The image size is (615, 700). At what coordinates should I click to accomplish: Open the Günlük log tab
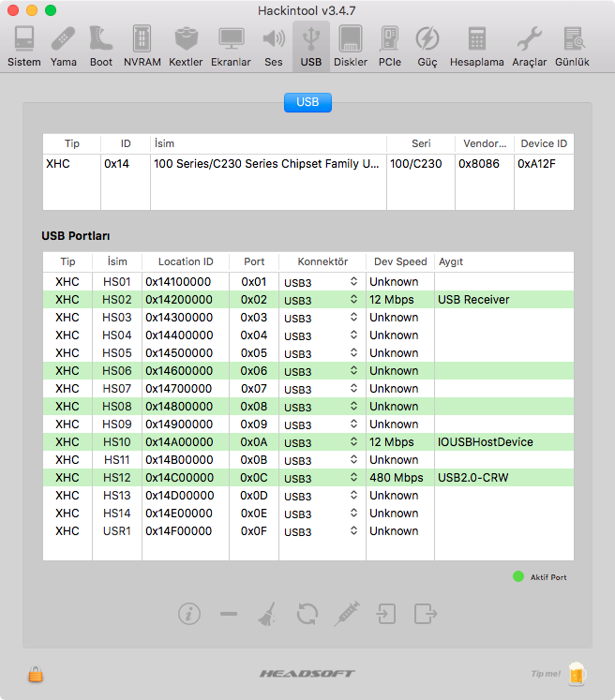pyautogui.click(x=572, y=46)
